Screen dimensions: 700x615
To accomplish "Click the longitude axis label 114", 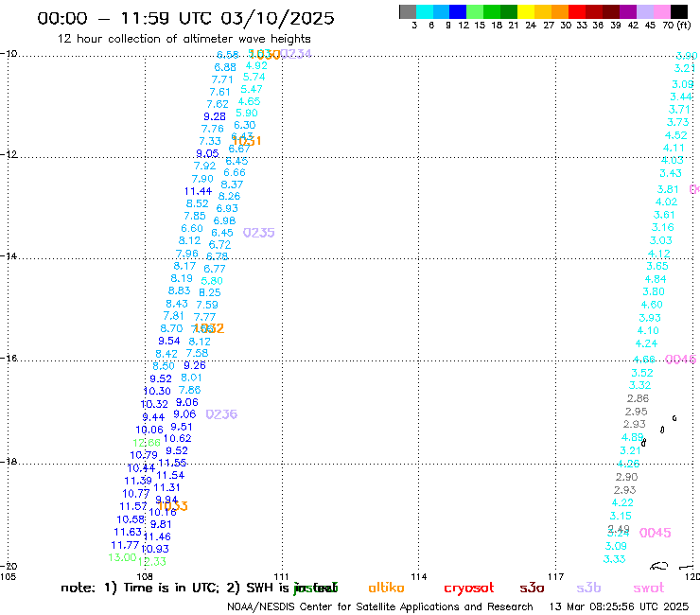I will tap(419, 577).
